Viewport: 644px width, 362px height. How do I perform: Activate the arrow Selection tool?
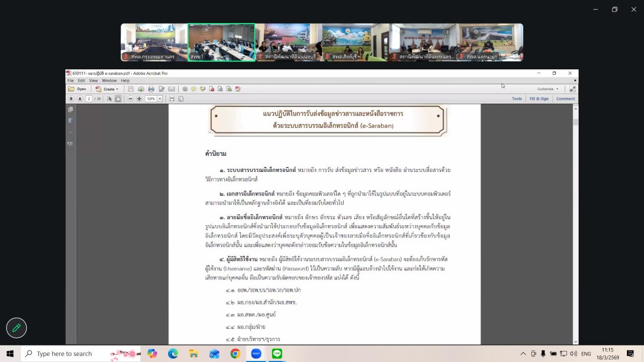click(110, 98)
